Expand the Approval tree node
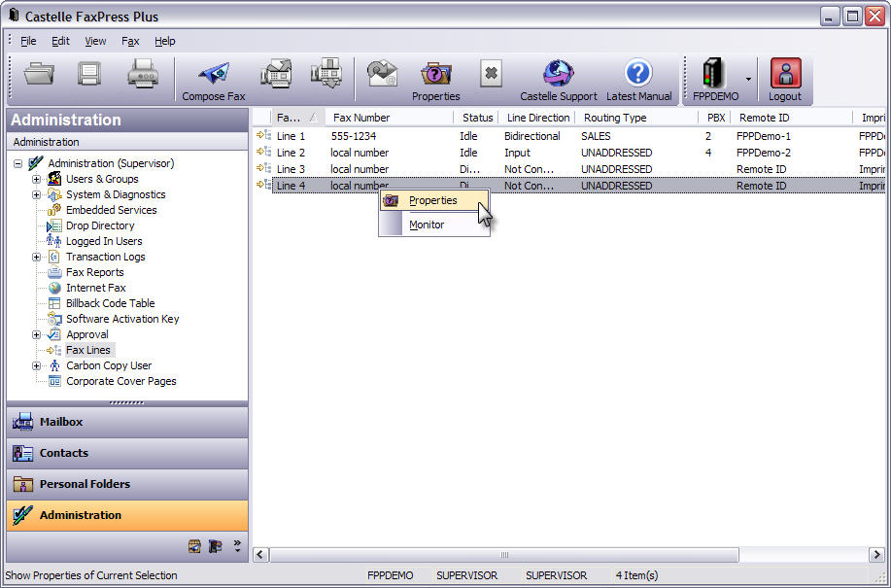891x588 pixels. (36, 334)
